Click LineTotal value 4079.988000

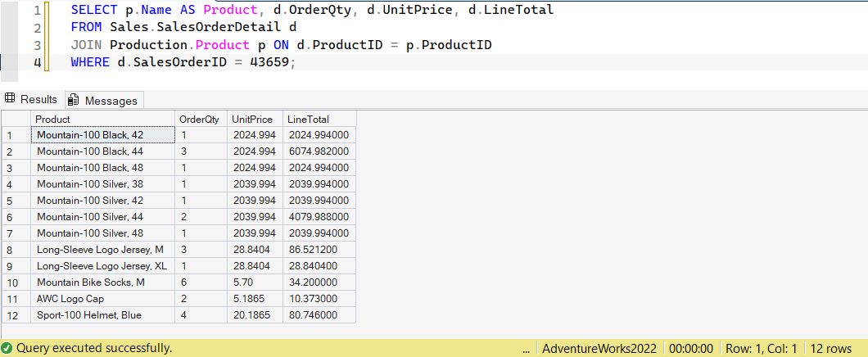(x=319, y=216)
